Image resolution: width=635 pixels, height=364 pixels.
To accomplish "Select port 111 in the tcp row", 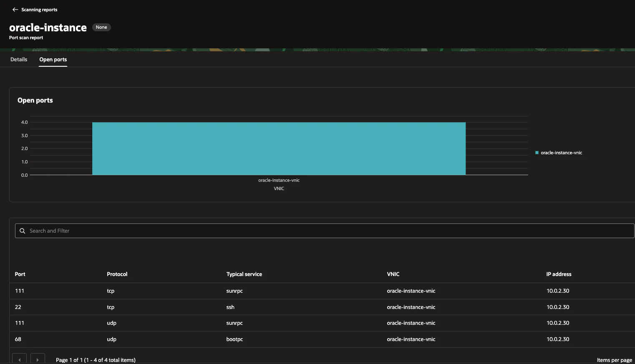I will coord(20,291).
